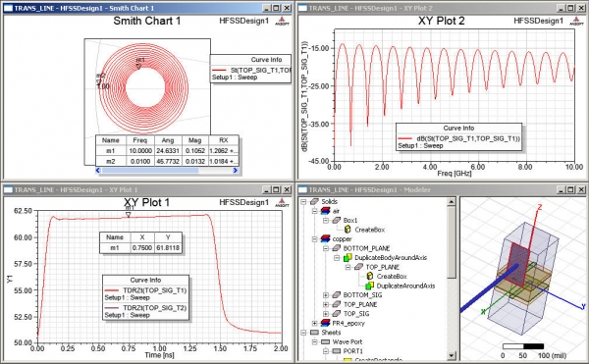589x364 pixels.
Task: Select the BOTTOM_SIG tree label
Action: pyautogui.click(x=362, y=295)
